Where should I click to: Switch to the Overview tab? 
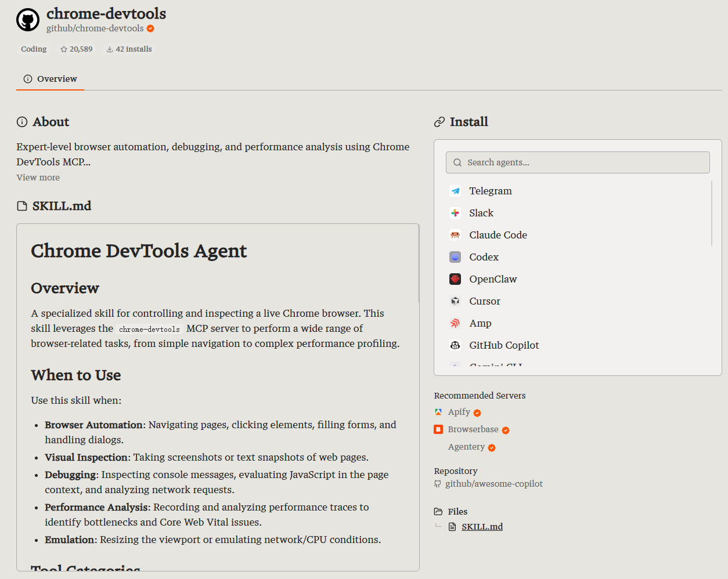(x=50, y=79)
